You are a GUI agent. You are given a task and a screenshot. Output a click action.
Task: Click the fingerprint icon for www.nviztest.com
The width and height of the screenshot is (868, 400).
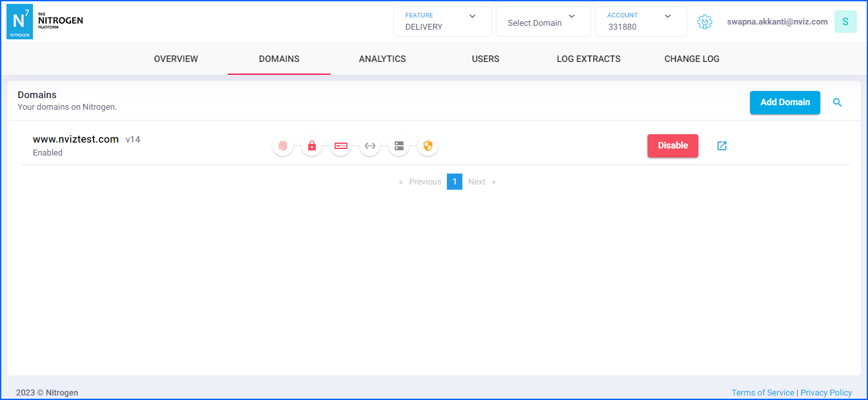pyautogui.click(x=282, y=146)
